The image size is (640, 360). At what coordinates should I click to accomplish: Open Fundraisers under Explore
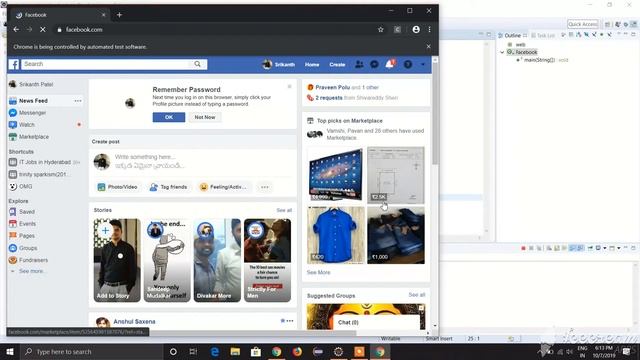pyautogui.click(x=33, y=260)
